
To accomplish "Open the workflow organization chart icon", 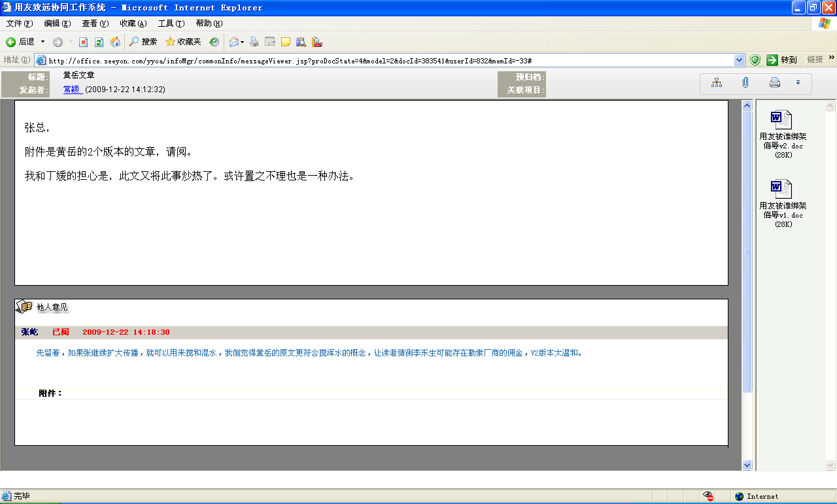I will pos(717,83).
